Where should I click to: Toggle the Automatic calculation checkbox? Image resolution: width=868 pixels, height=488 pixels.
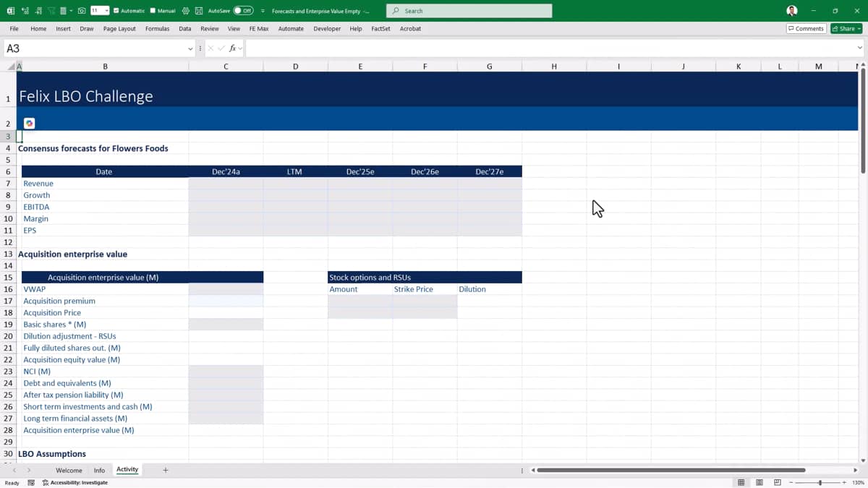[x=116, y=11]
